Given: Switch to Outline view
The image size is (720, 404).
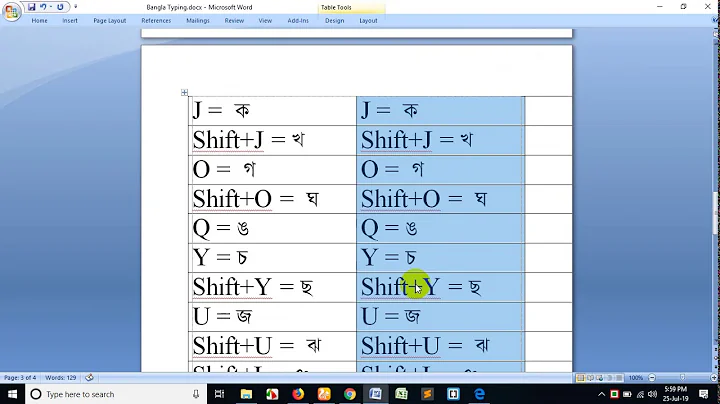Looking at the screenshot, I should 609,378.
